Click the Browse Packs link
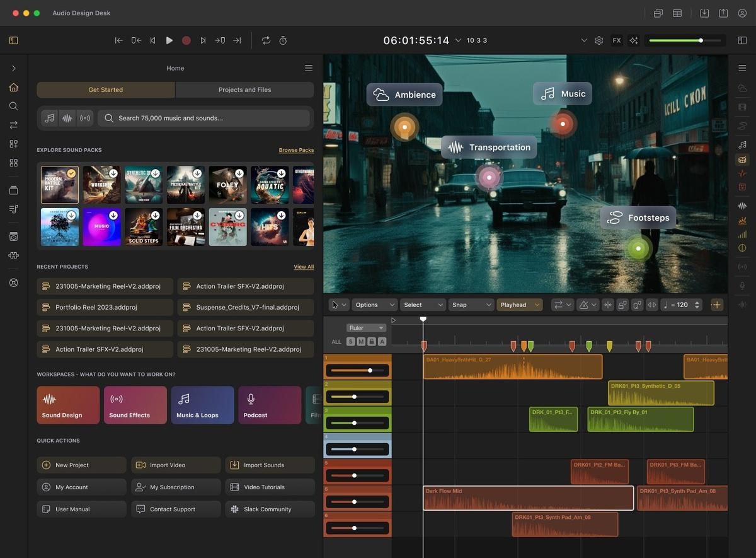Viewport: 756px width, 558px height. 296,150
